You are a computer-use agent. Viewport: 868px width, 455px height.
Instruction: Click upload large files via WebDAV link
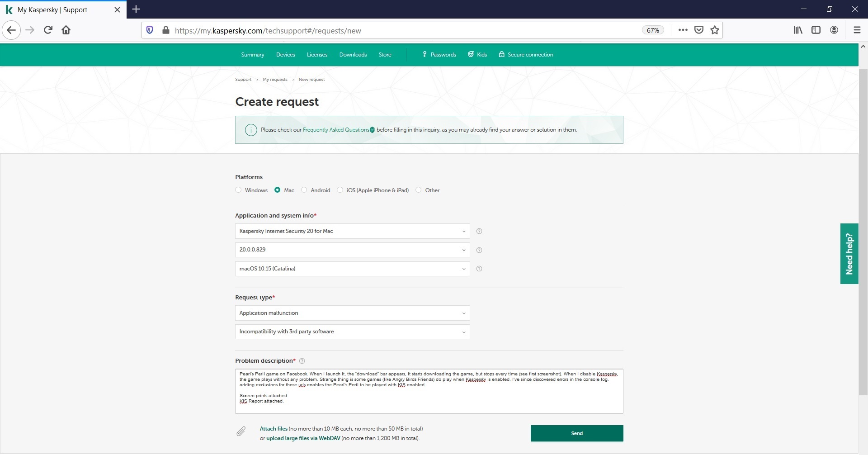(x=303, y=438)
